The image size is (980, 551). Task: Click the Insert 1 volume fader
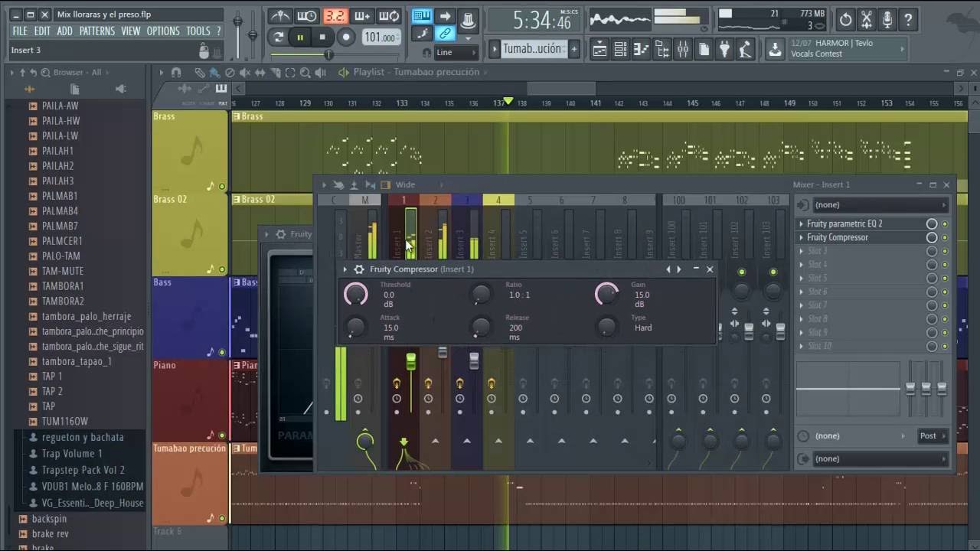pyautogui.click(x=411, y=361)
